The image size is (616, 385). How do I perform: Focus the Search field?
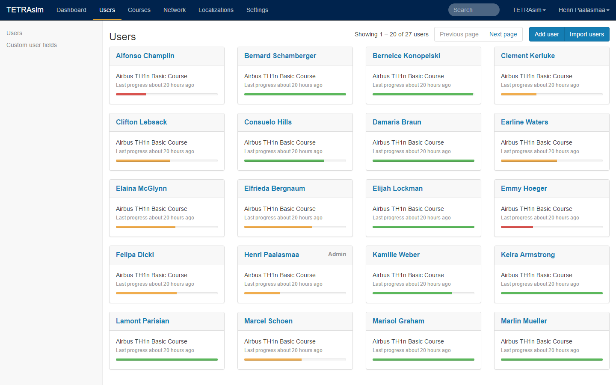474,10
